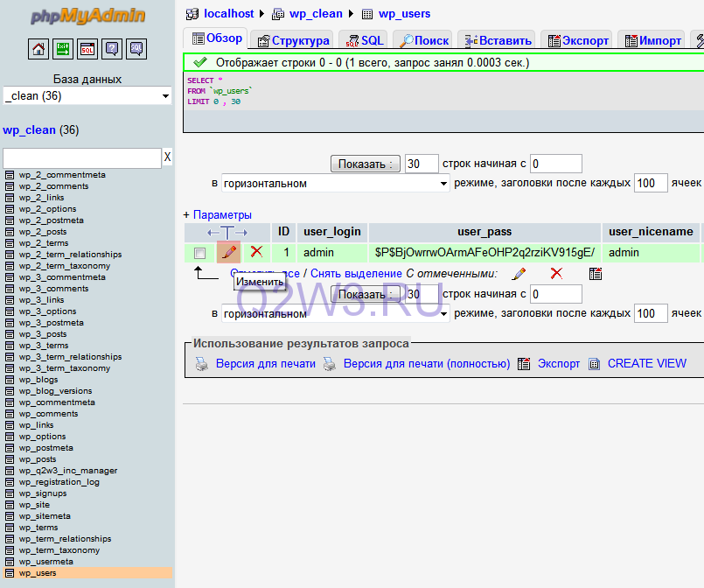Open the SQL tab
Viewport: 704px width, 588px height.
[365, 40]
